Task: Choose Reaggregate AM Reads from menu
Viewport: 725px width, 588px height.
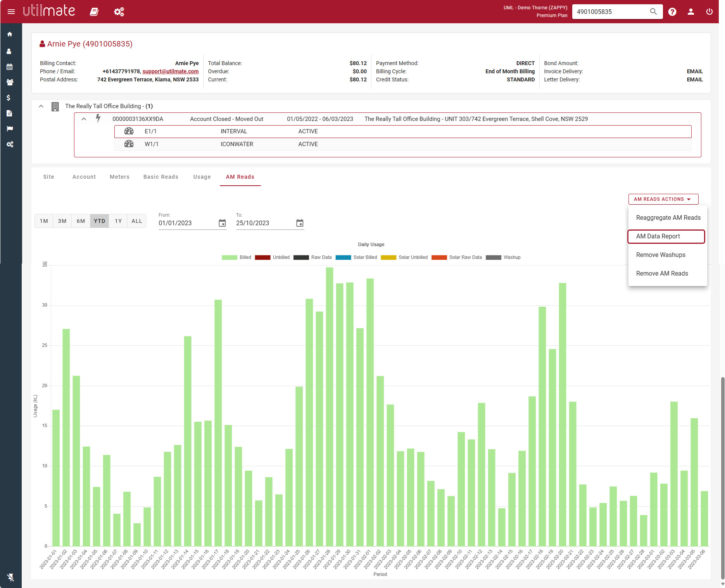Action: pos(668,218)
